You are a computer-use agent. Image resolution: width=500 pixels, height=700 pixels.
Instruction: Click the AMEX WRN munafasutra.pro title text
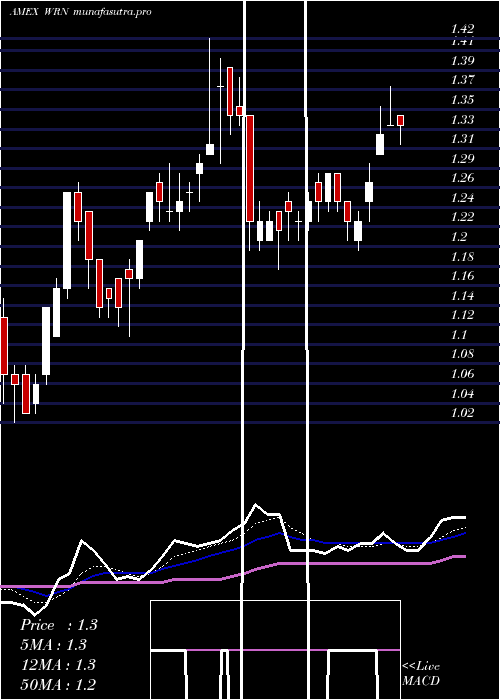pos(80,12)
